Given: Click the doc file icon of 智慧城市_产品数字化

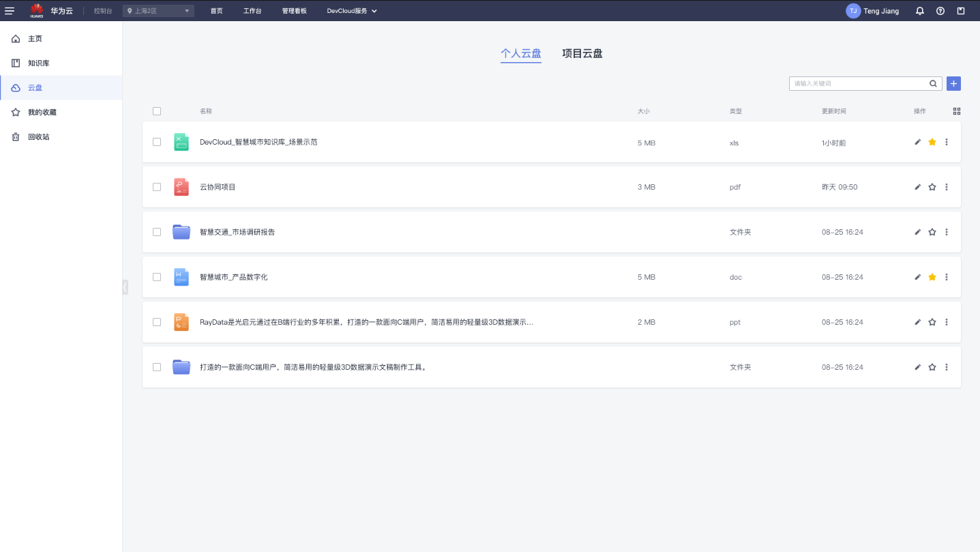Looking at the screenshot, I should (x=181, y=277).
